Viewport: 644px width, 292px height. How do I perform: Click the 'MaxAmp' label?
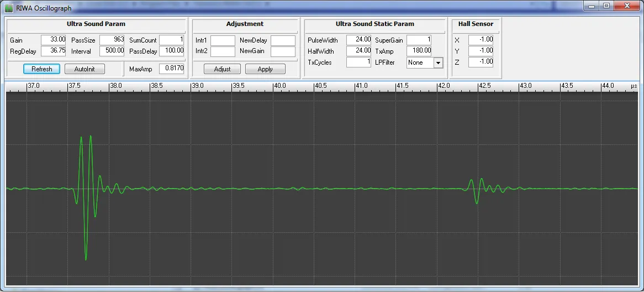click(x=140, y=69)
